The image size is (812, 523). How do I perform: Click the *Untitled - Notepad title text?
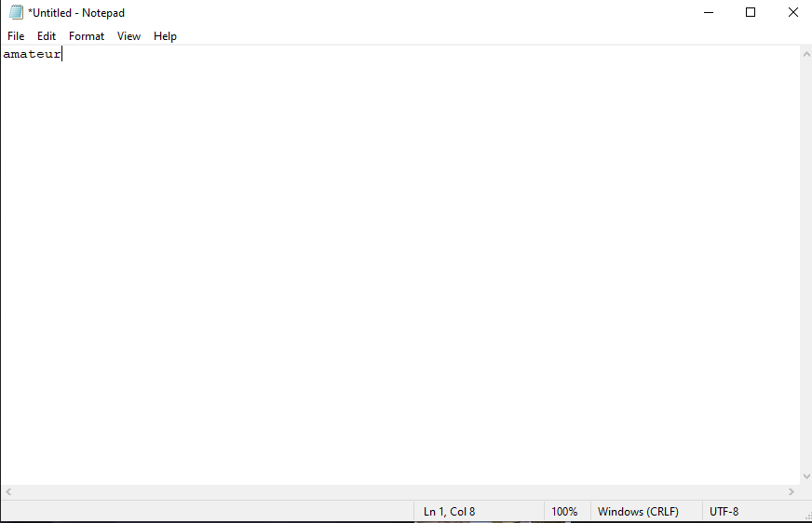[76, 13]
